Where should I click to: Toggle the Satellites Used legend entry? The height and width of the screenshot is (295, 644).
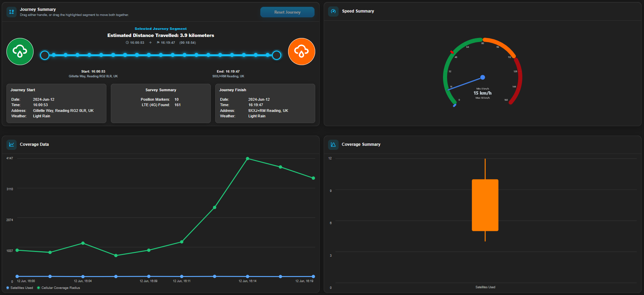pyautogui.click(x=20, y=288)
